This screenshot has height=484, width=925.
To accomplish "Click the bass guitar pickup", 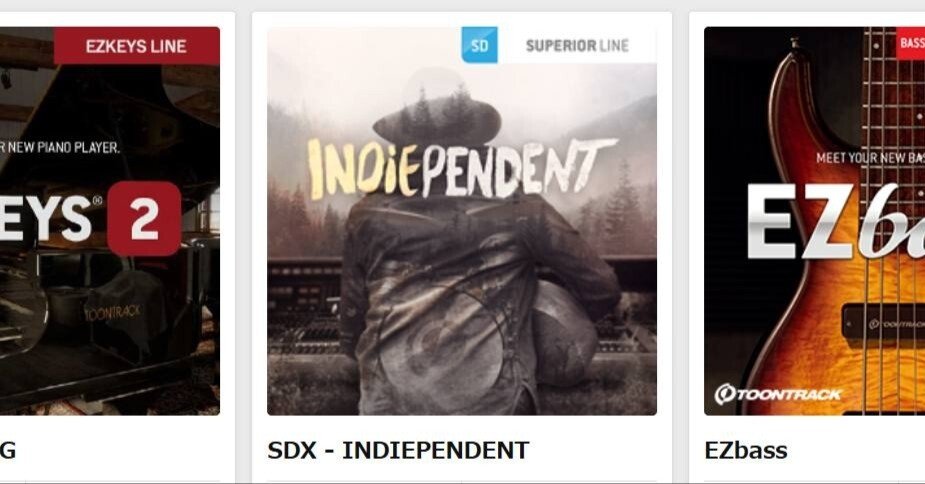I will click(883, 323).
